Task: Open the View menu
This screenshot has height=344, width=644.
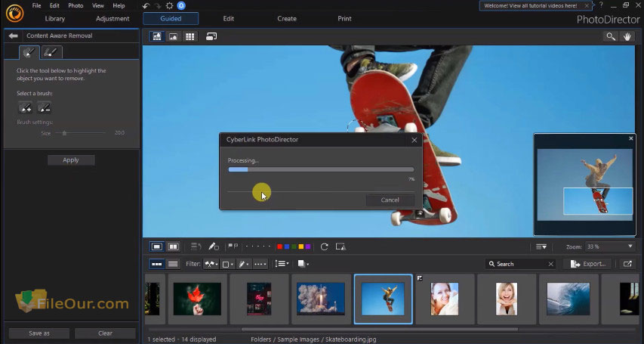Action: 97,6
